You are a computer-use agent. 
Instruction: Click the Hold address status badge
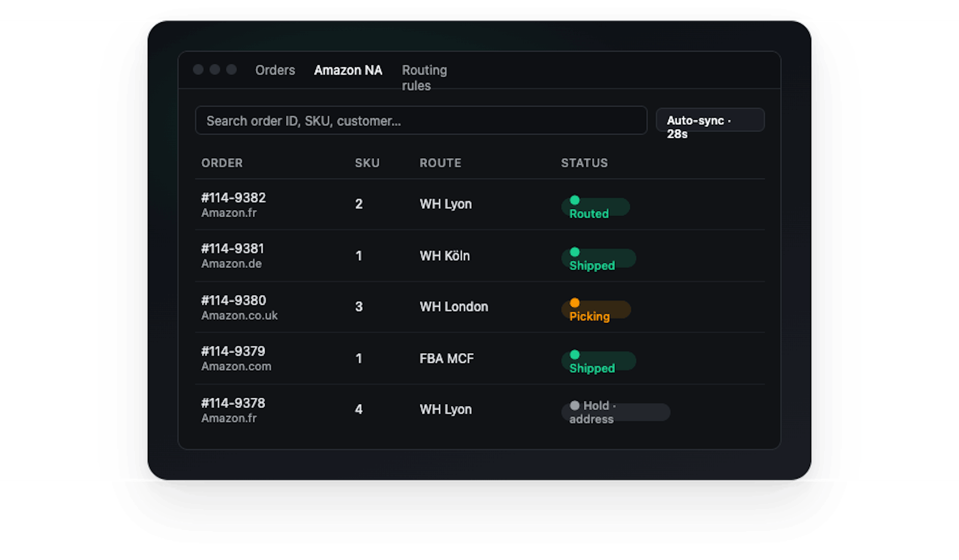click(615, 412)
